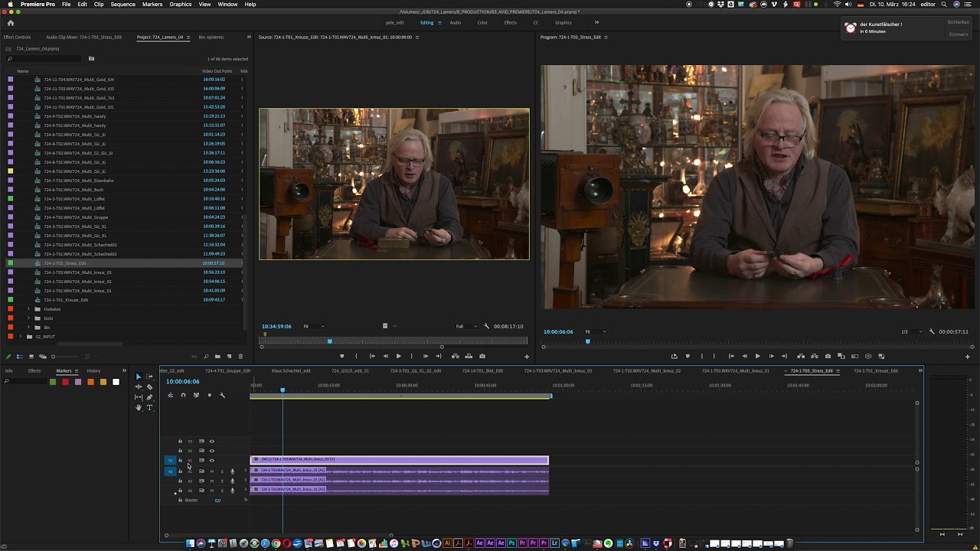The image size is (980, 551).
Task: Choose the Ripple Edit tool
Action: [139, 386]
